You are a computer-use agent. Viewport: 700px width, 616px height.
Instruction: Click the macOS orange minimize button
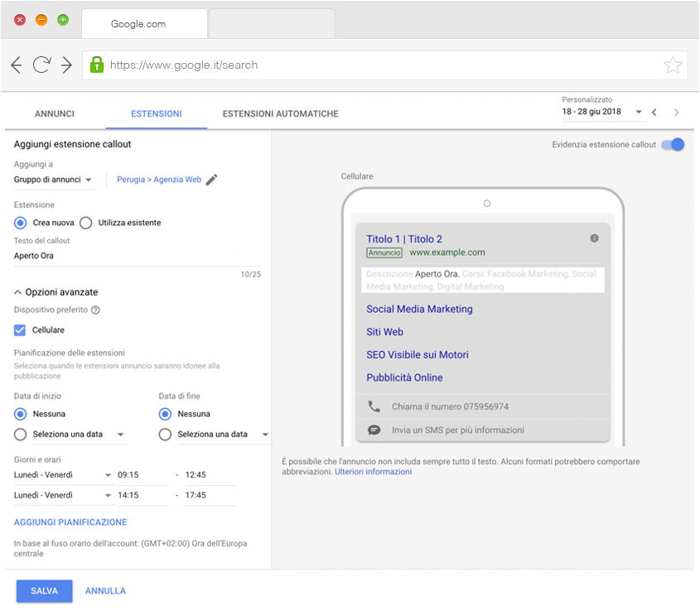[x=41, y=20]
